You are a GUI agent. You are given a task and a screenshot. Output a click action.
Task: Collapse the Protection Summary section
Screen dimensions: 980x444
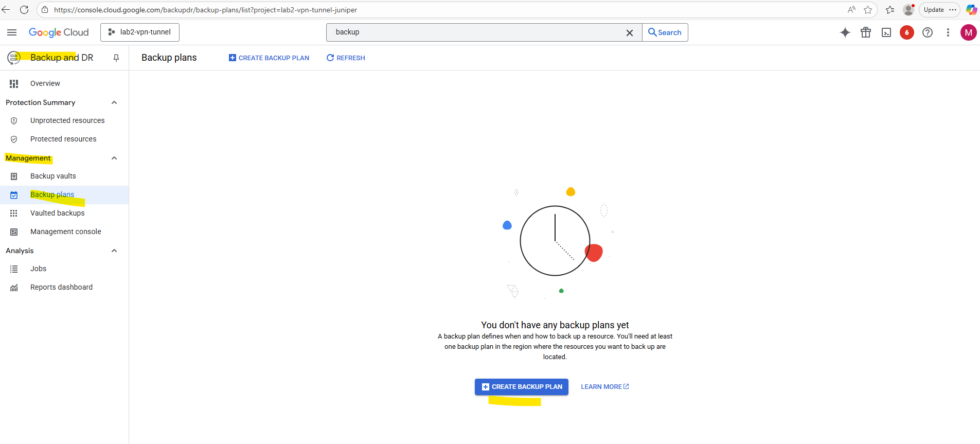[114, 102]
